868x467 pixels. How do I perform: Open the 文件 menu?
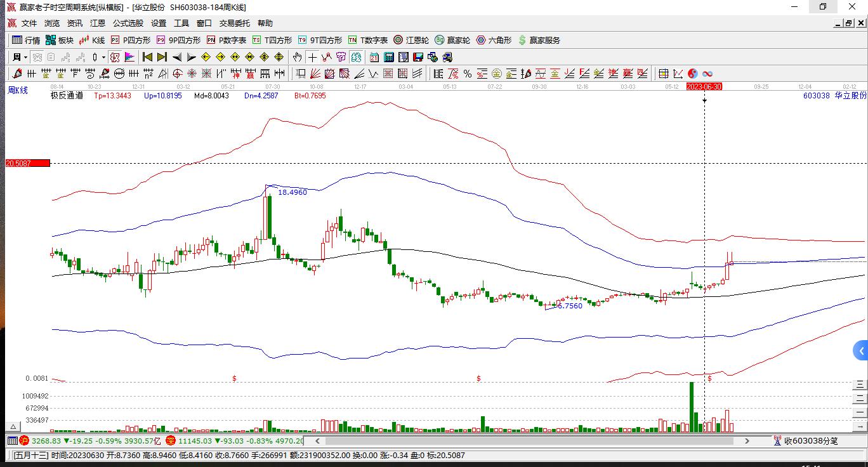click(x=29, y=23)
